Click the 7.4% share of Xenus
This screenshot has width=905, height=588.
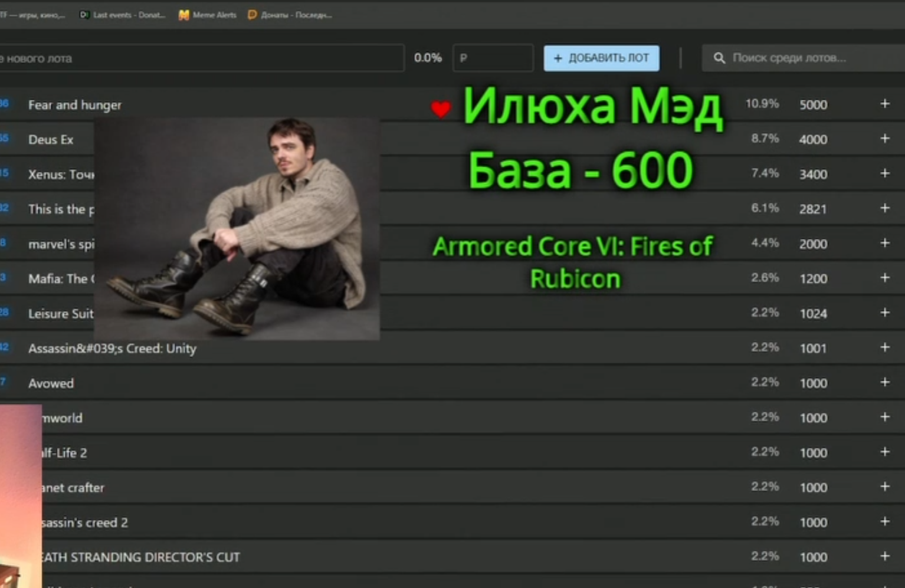765,173
